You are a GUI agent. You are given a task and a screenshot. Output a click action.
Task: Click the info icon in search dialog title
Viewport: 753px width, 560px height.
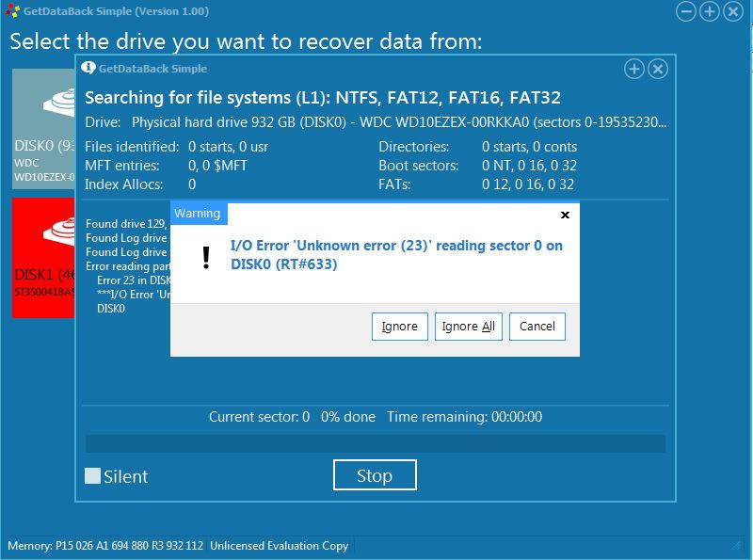[88, 68]
